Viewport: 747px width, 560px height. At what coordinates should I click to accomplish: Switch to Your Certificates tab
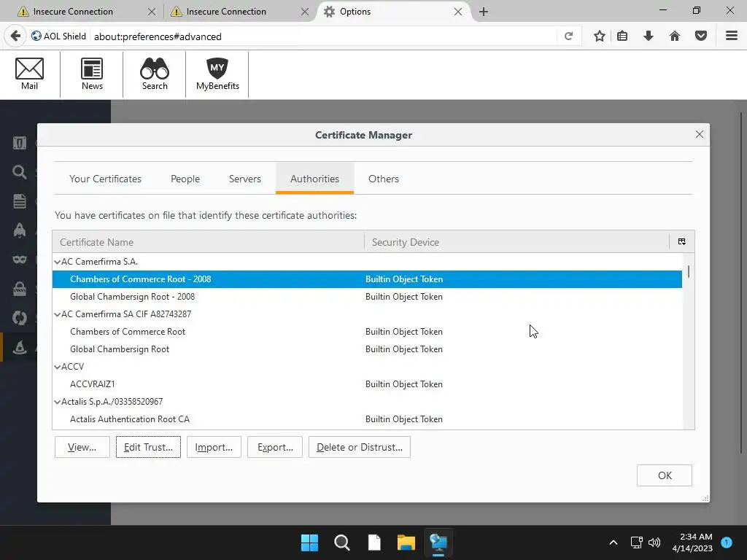105,179
